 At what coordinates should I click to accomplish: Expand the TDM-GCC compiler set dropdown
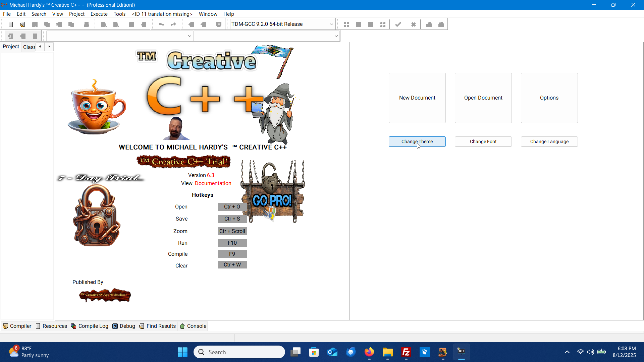click(x=331, y=24)
